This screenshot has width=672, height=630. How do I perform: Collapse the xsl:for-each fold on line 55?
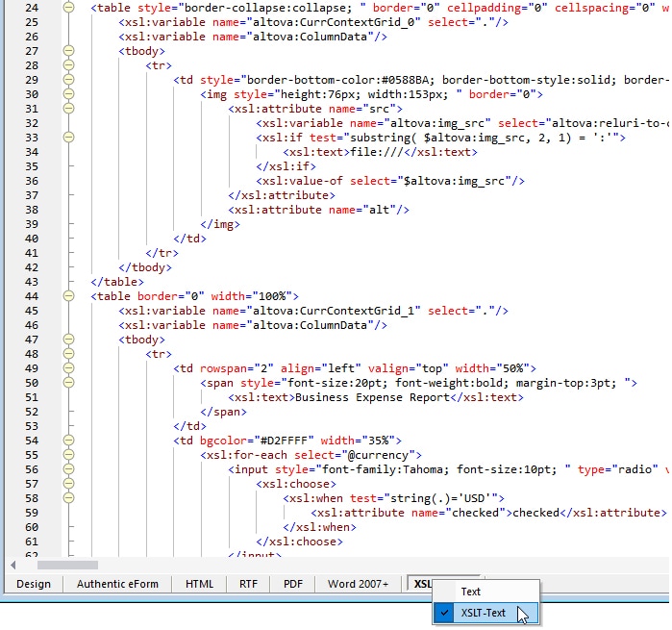click(x=68, y=455)
